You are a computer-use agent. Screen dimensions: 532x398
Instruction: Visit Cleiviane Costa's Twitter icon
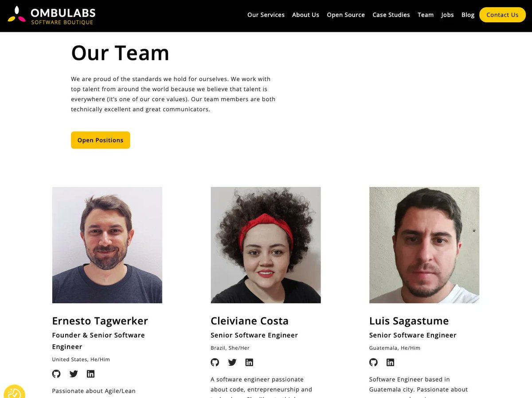pos(232,362)
